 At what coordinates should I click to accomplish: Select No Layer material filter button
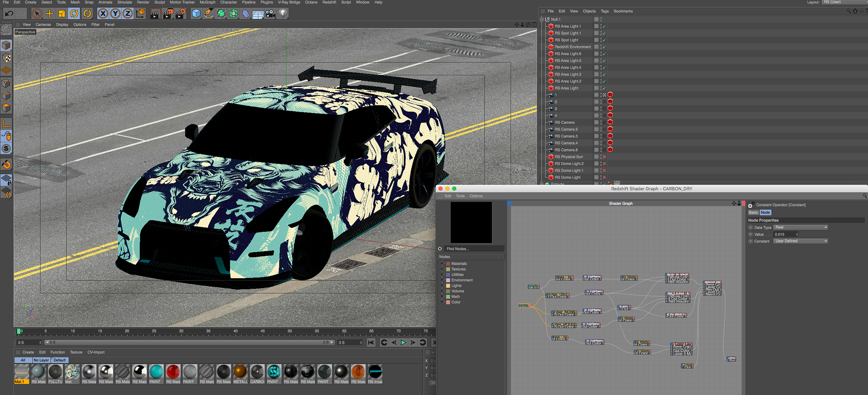tap(41, 360)
